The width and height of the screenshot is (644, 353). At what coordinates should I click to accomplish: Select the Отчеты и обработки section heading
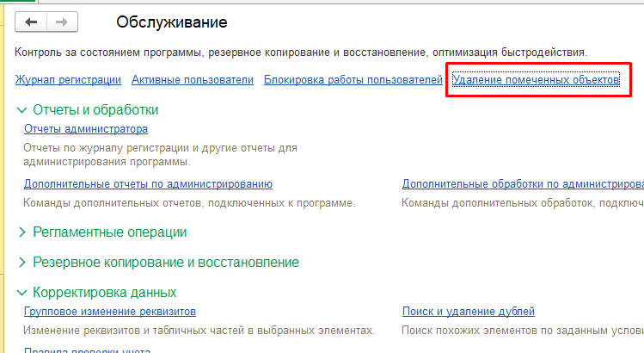pyautogui.click(x=95, y=110)
